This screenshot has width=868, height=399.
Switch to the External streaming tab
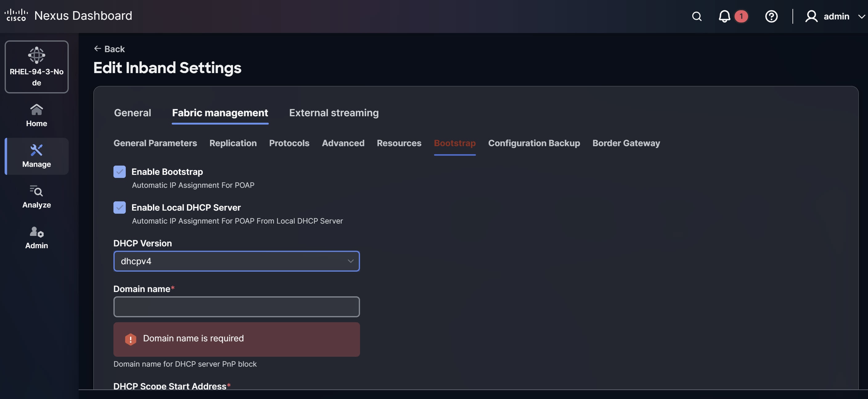point(334,113)
